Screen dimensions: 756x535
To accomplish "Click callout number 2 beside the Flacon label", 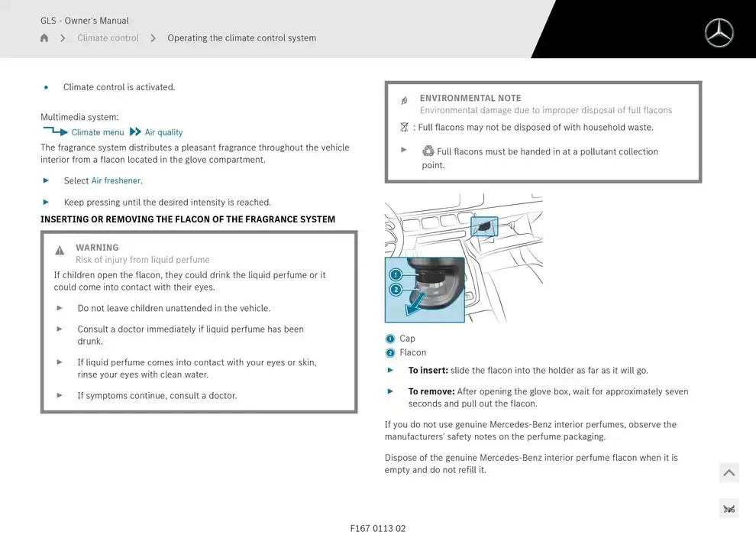I will (390, 353).
